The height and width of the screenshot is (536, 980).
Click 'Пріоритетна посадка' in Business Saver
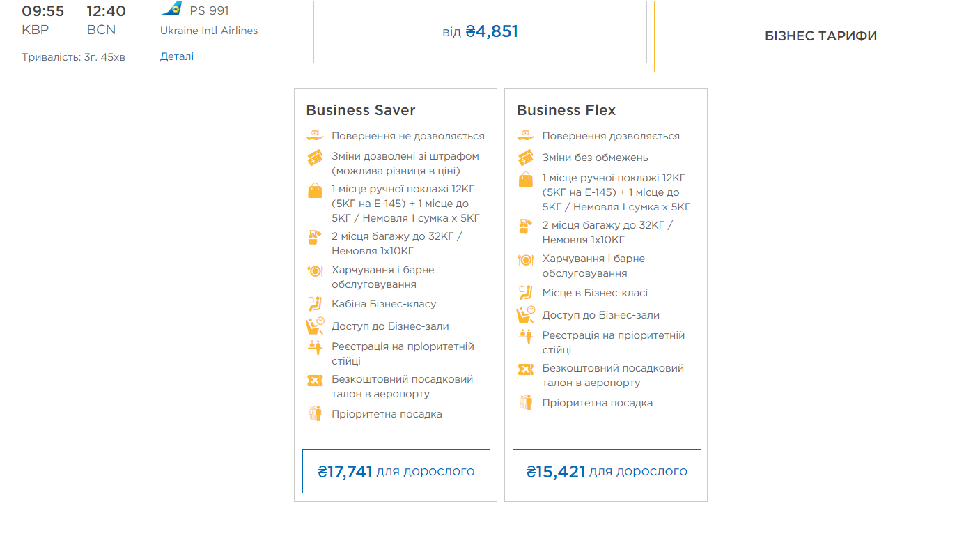pyautogui.click(x=387, y=414)
